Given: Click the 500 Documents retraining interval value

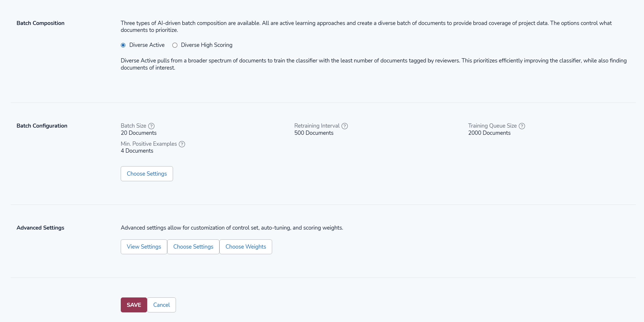Looking at the screenshot, I should pos(314,133).
